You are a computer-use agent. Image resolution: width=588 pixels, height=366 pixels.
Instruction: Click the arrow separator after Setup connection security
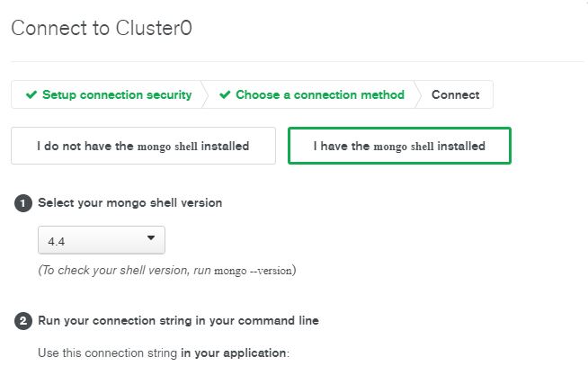pyautogui.click(x=204, y=95)
